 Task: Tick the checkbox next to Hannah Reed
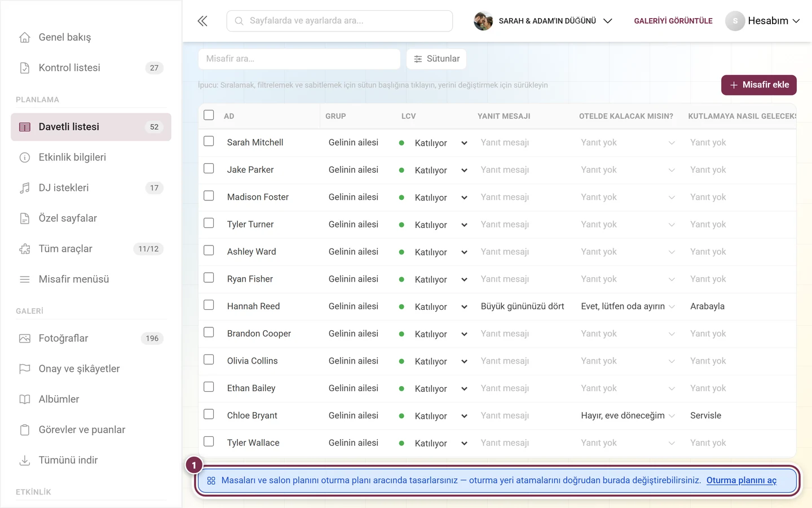[x=209, y=305]
